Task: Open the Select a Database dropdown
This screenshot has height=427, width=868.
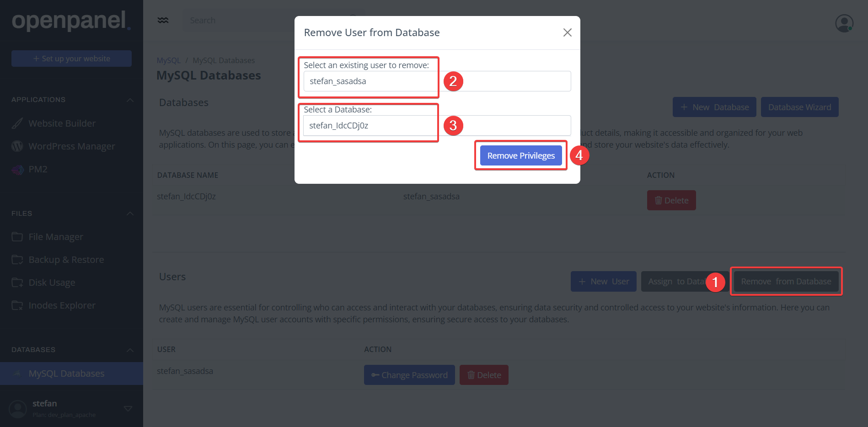Action: [437, 126]
